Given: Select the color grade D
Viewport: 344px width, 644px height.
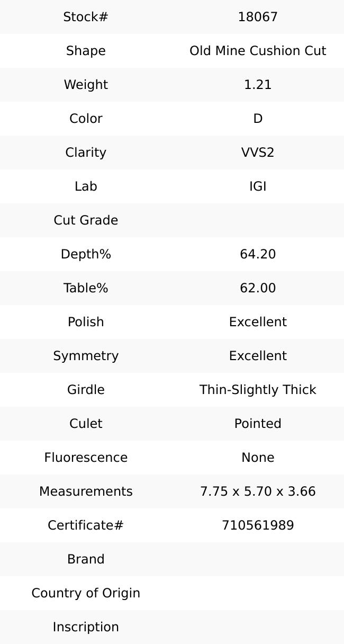Looking at the screenshot, I should point(258,119).
